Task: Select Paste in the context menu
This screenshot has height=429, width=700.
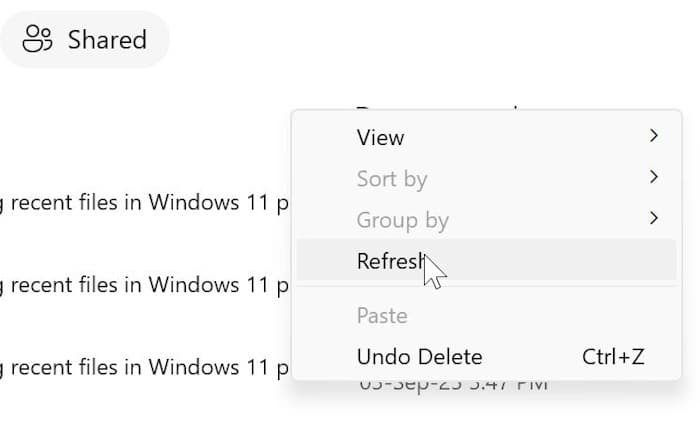Action: tap(381, 316)
